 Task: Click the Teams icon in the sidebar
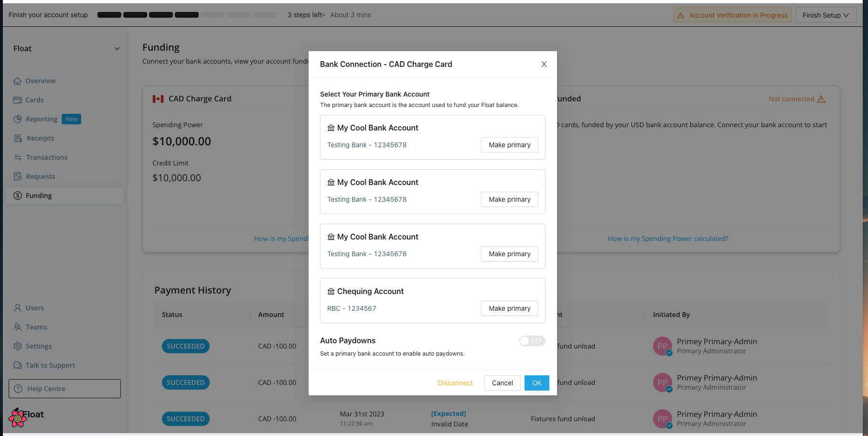pos(18,327)
